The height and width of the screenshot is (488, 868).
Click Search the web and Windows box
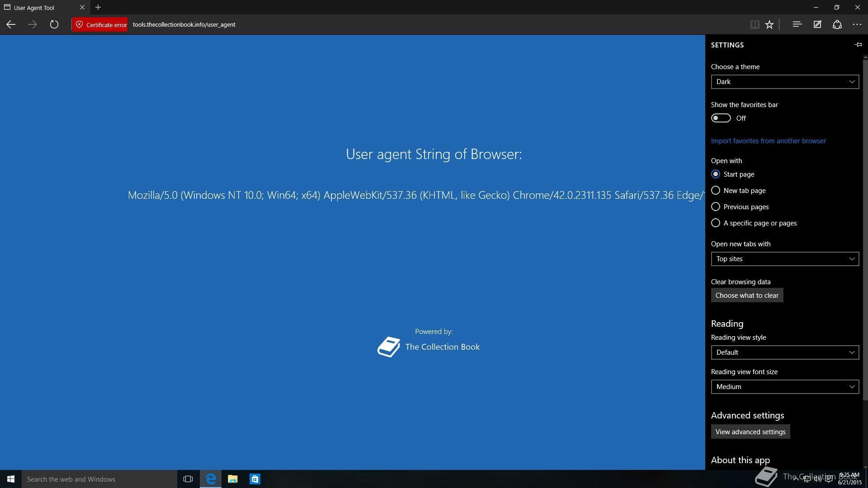coord(99,479)
